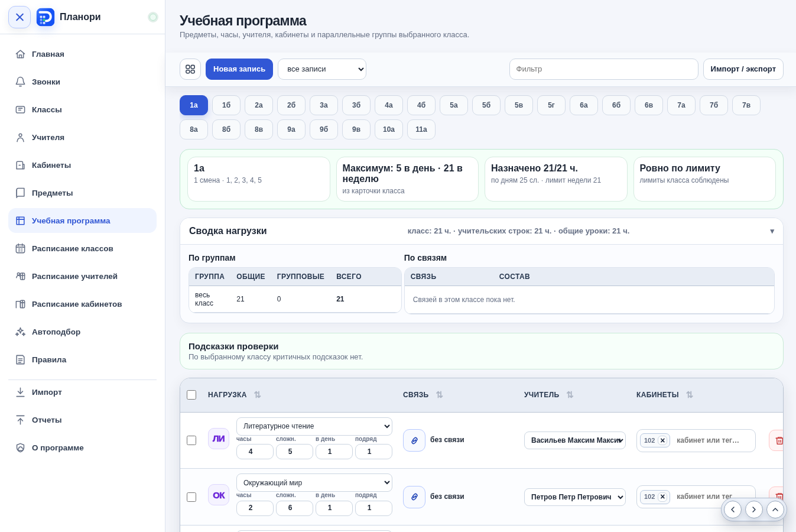Open Классы via its sidebar icon
Image resolution: width=796 pixels, height=532 pixels.
(x=20, y=109)
